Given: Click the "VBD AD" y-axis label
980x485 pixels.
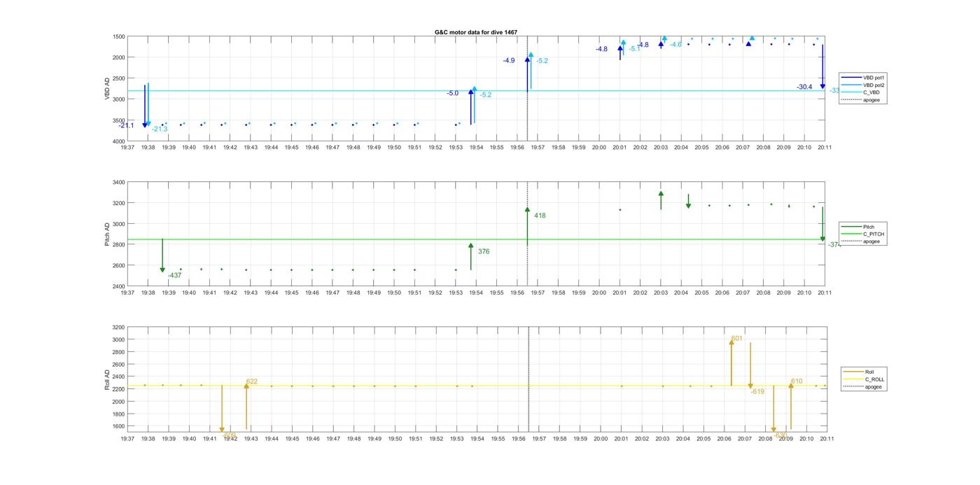Looking at the screenshot, I should tap(108, 89).
